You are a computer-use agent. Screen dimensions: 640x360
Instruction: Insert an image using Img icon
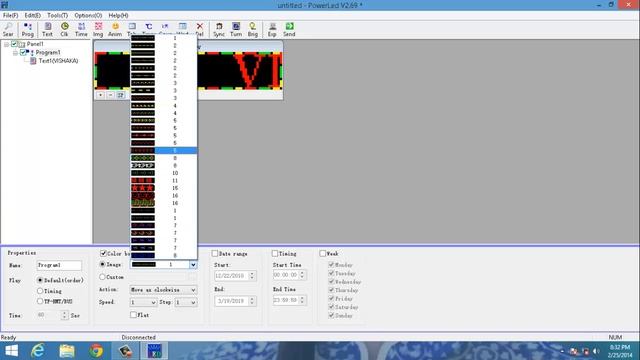pos(98,29)
